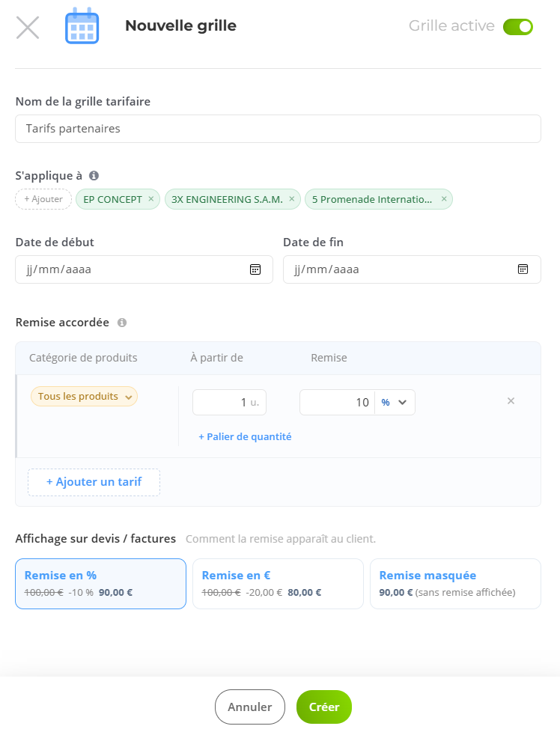Click the Créer button
560x735 pixels.
pos(324,707)
